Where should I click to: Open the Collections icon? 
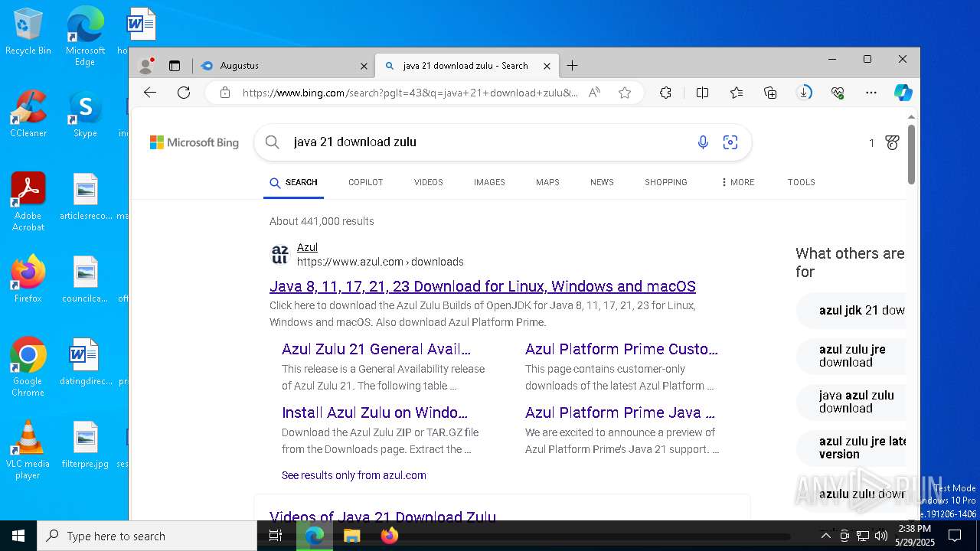pyautogui.click(x=771, y=93)
